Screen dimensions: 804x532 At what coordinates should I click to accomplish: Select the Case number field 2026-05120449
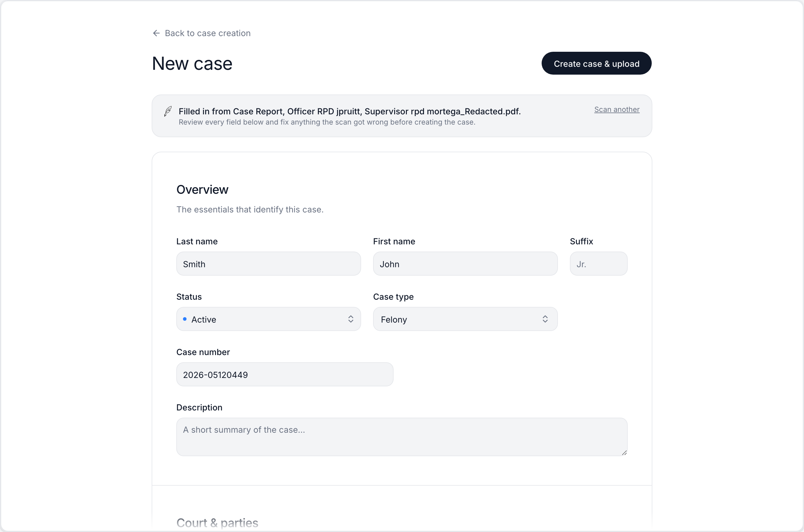point(285,375)
